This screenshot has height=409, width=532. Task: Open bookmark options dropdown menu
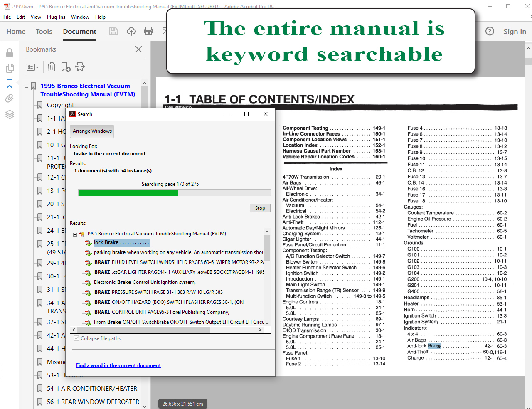pyautogui.click(x=32, y=67)
